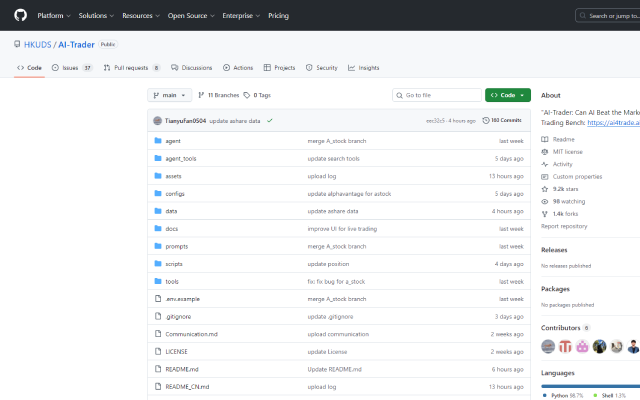The image size is (640, 400).
Task: Switch to the Issues tab
Action: [72, 68]
